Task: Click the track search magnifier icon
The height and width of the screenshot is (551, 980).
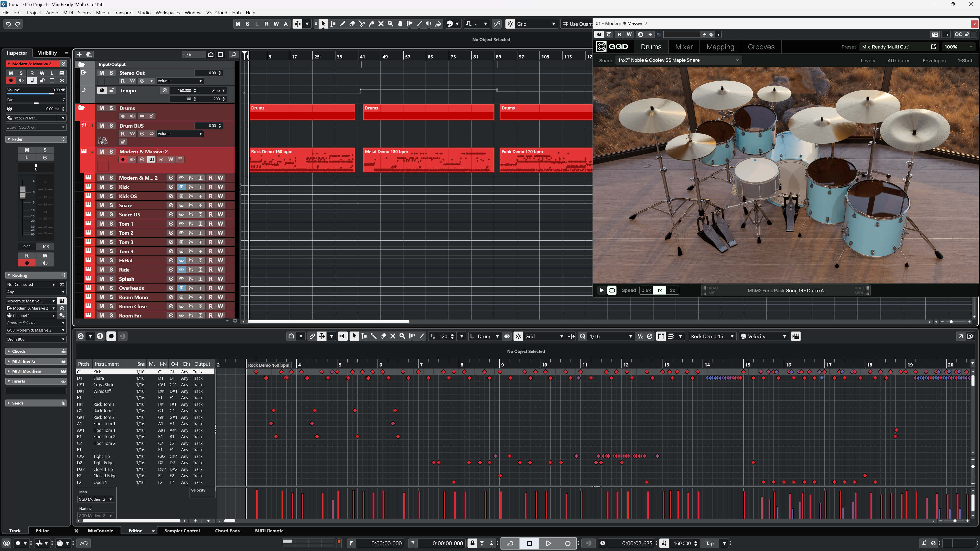Action: pos(234,54)
